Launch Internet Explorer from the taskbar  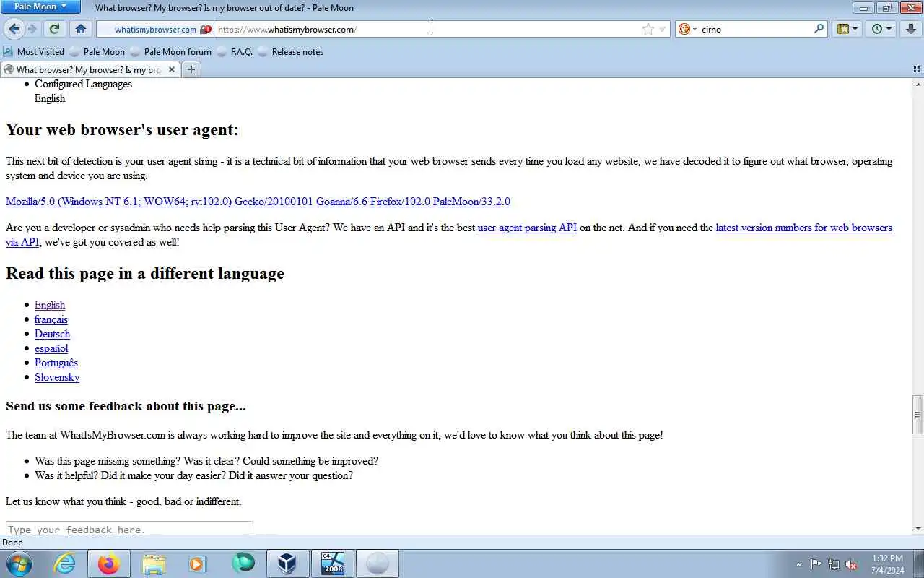click(x=65, y=564)
